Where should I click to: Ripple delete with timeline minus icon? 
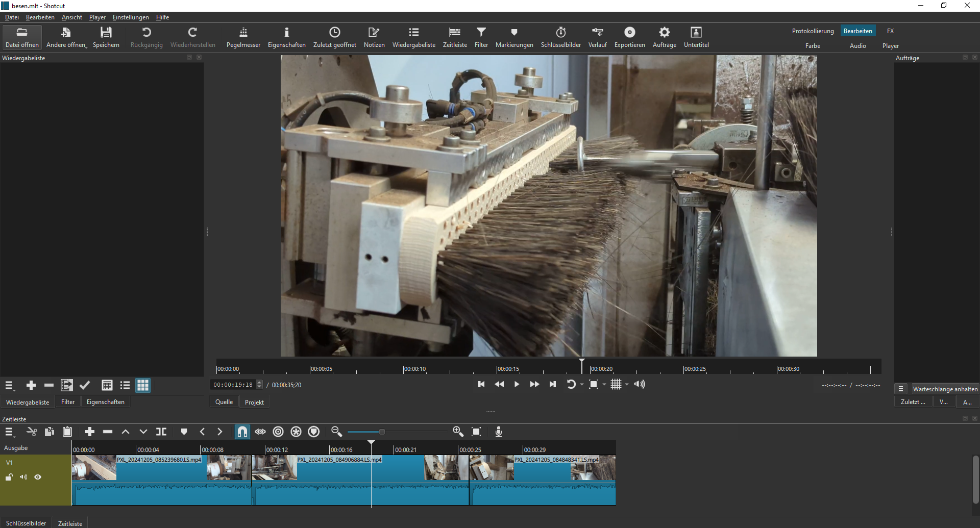108,432
